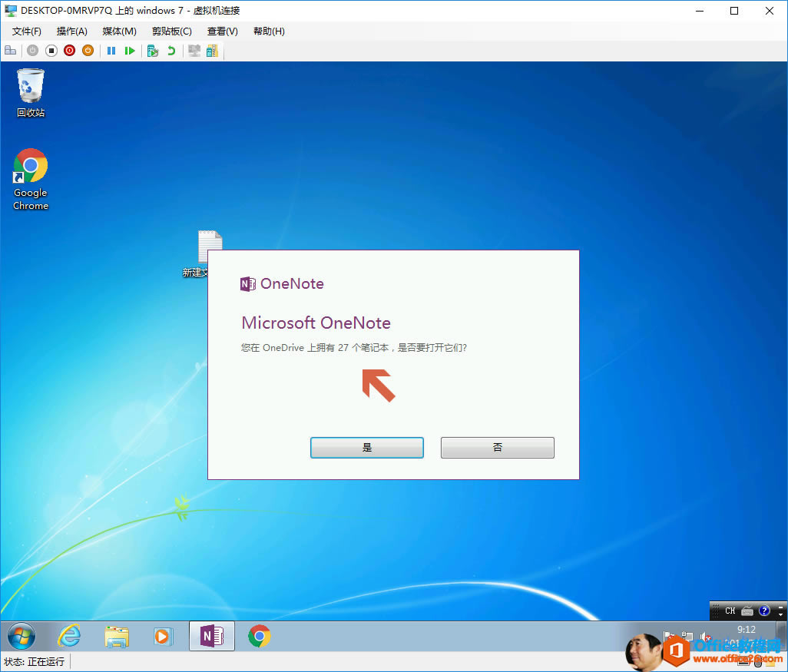Viewport: 788px width, 672px height.
Task: Click 是 to open the OneDrive notebooks
Action: coord(367,447)
